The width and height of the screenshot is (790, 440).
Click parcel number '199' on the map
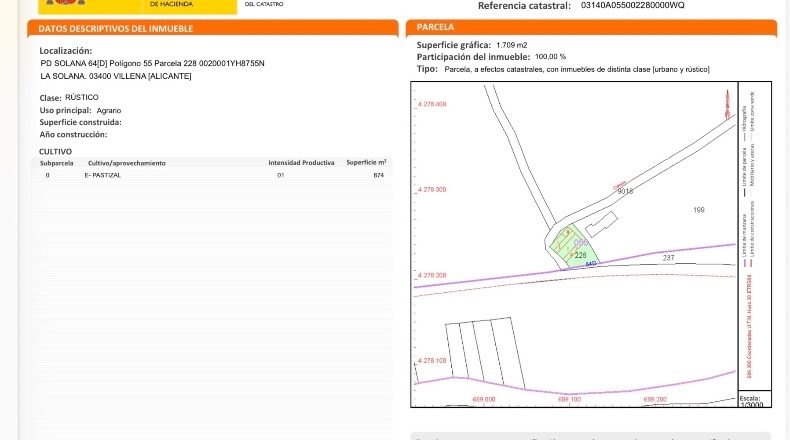[x=699, y=210]
